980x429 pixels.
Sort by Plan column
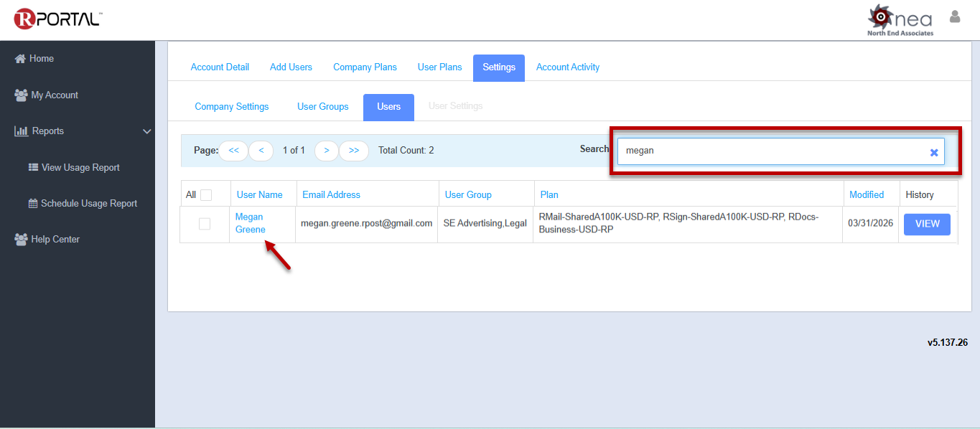[549, 195]
